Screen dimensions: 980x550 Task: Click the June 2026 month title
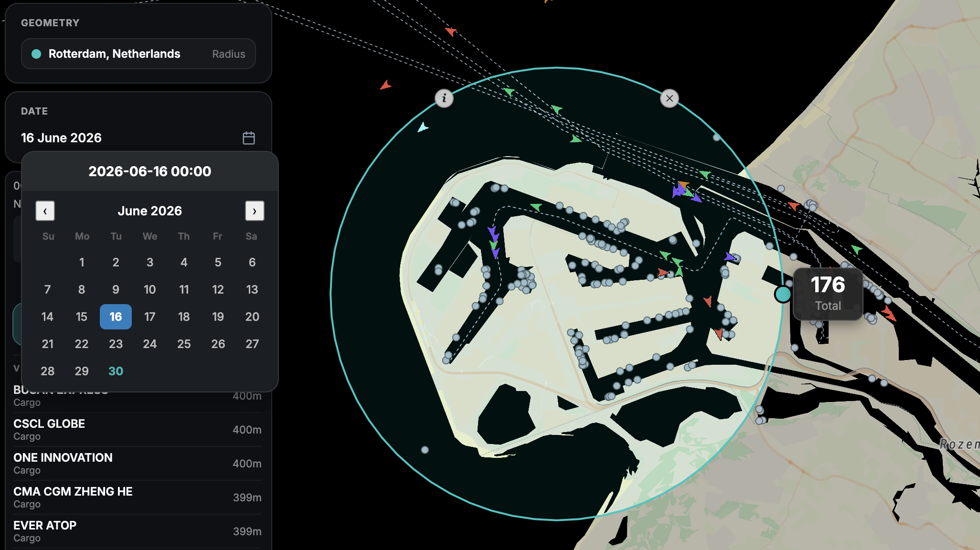pos(150,211)
